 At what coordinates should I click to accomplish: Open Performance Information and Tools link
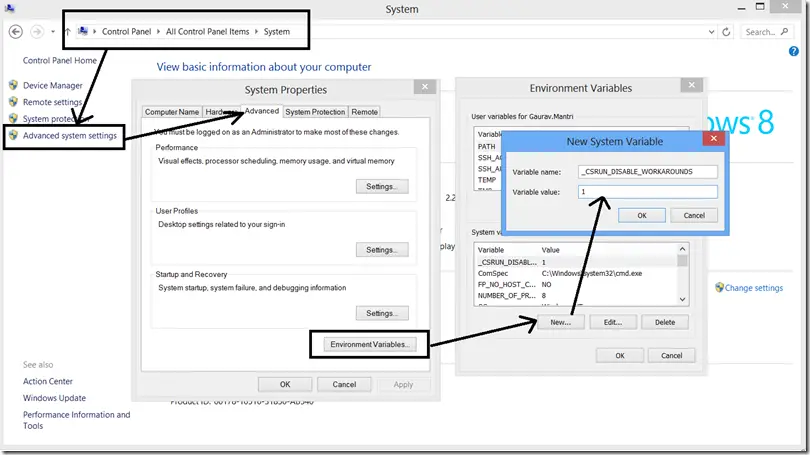tap(76, 420)
